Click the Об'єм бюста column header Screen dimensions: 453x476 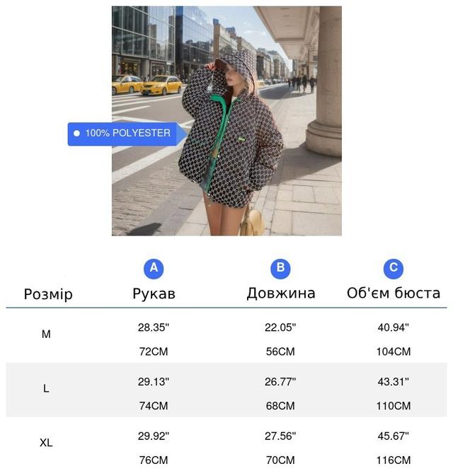(x=394, y=293)
